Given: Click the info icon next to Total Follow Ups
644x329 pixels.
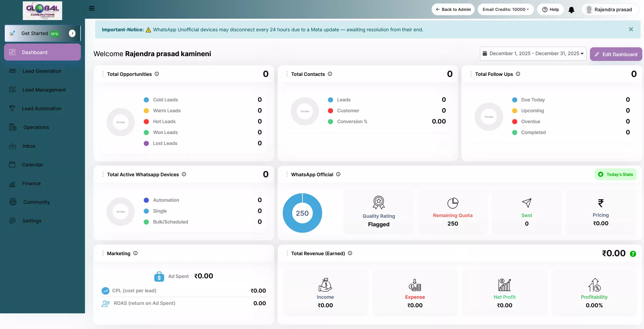Looking at the screenshot, I should pyautogui.click(x=518, y=74).
